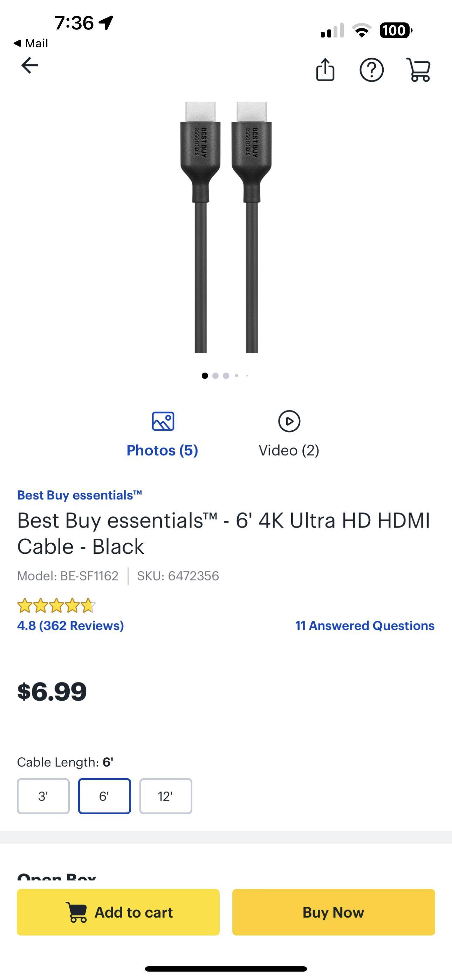Tap the back arrow icon

pos(30,66)
